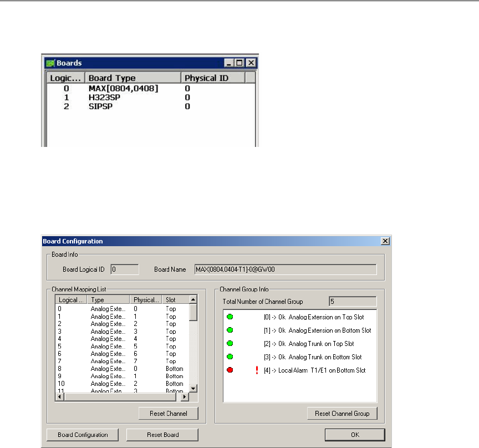Click Logical column header in Channel Mapping List
The image size is (479, 448).
pos(71,300)
